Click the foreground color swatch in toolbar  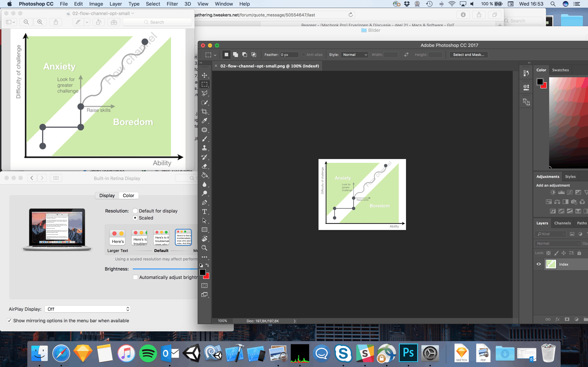pos(202,272)
